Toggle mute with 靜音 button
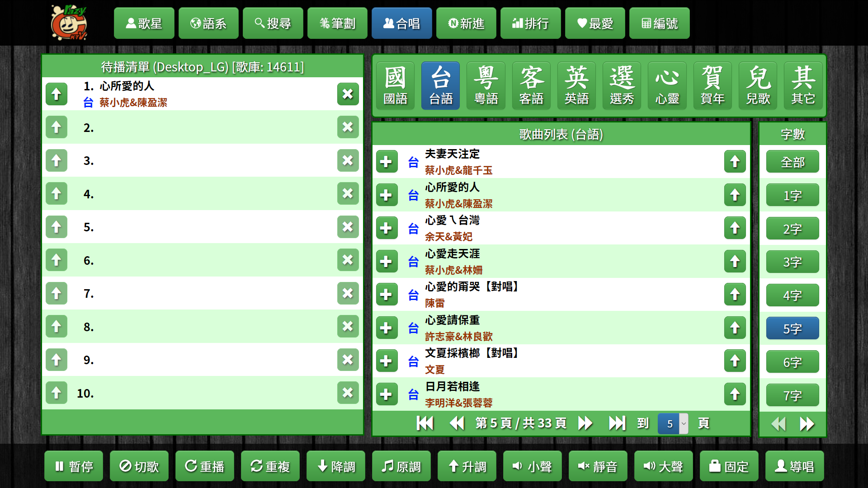 [598, 466]
